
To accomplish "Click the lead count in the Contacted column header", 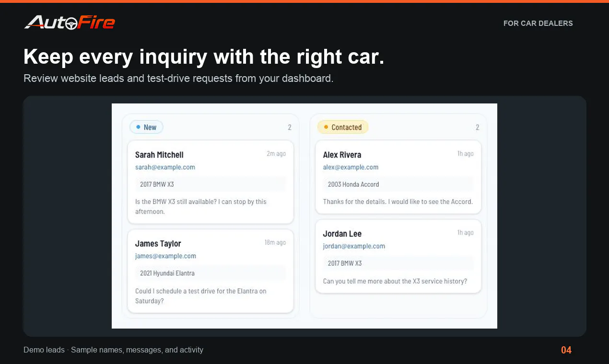I will tap(478, 127).
